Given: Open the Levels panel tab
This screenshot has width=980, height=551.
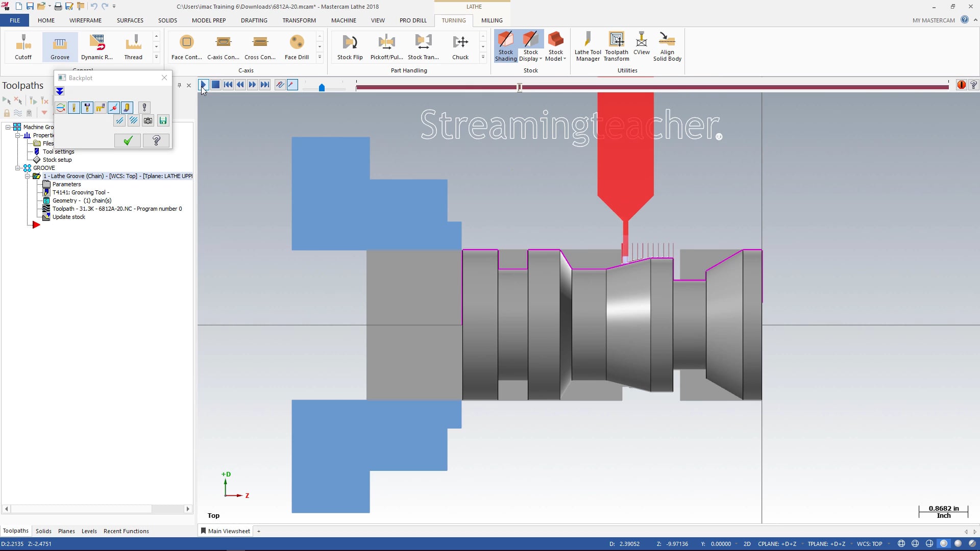Looking at the screenshot, I should coord(89,531).
